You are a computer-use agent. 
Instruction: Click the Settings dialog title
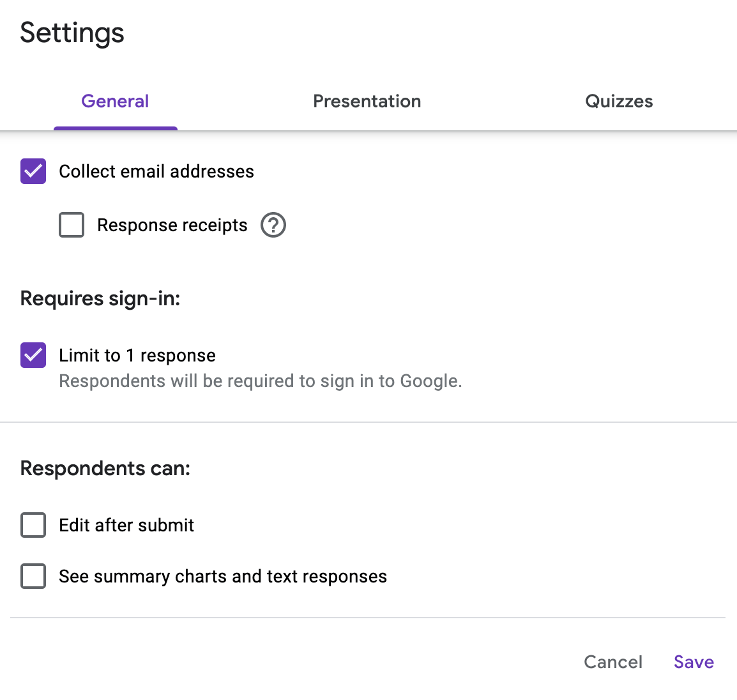(x=72, y=33)
